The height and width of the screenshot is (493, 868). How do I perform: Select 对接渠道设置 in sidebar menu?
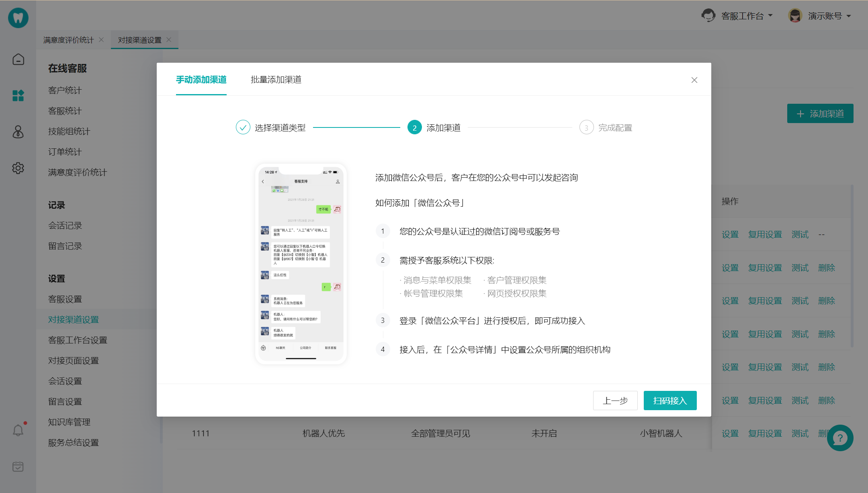(x=74, y=319)
